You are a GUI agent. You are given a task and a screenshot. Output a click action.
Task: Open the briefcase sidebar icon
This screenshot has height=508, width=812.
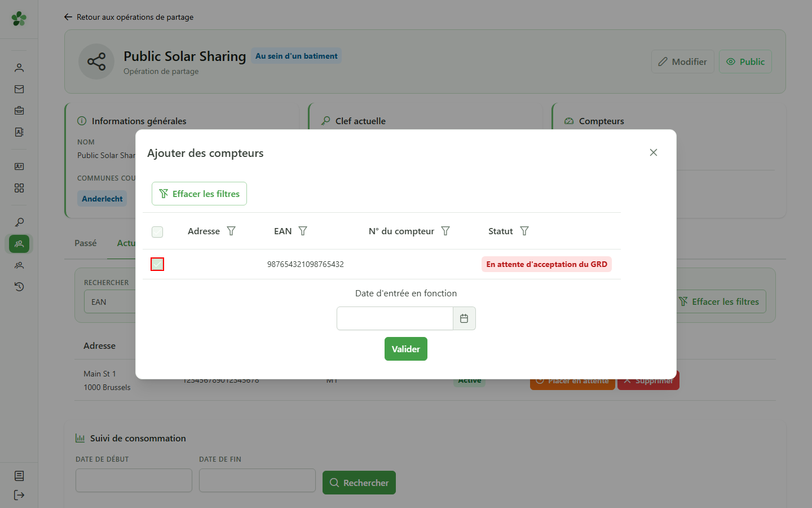tap(19, 111)
